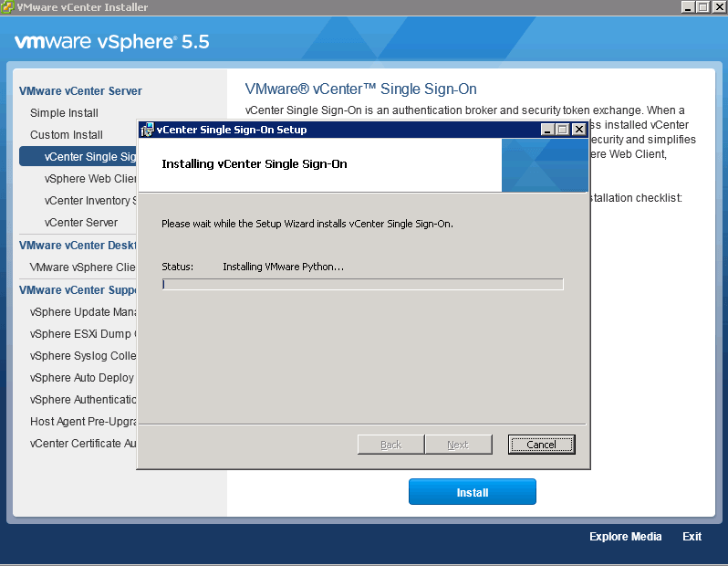
Task: Select Simple Install in the sidebar
Action: pos(64,113)
